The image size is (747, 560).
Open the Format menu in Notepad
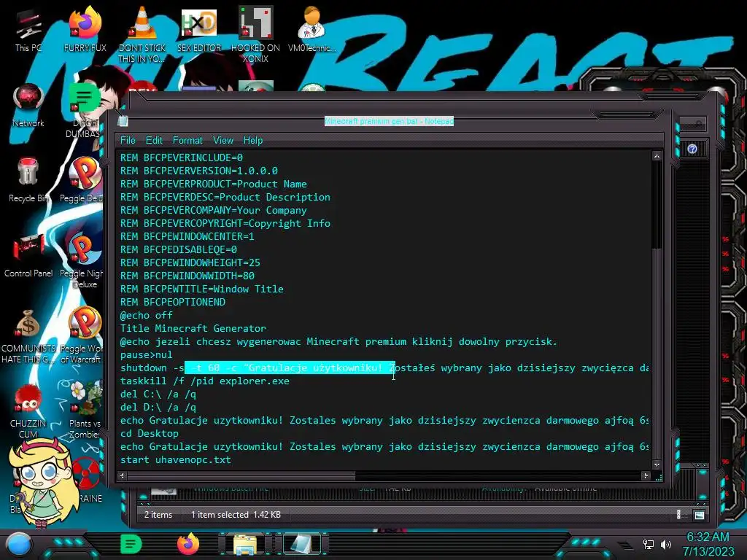point(187,141)
